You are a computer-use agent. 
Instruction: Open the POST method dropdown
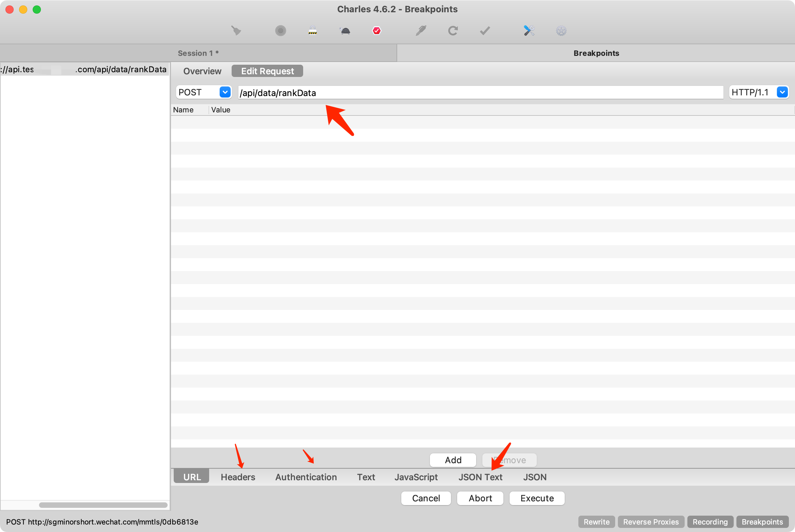(x=204, y=92)
